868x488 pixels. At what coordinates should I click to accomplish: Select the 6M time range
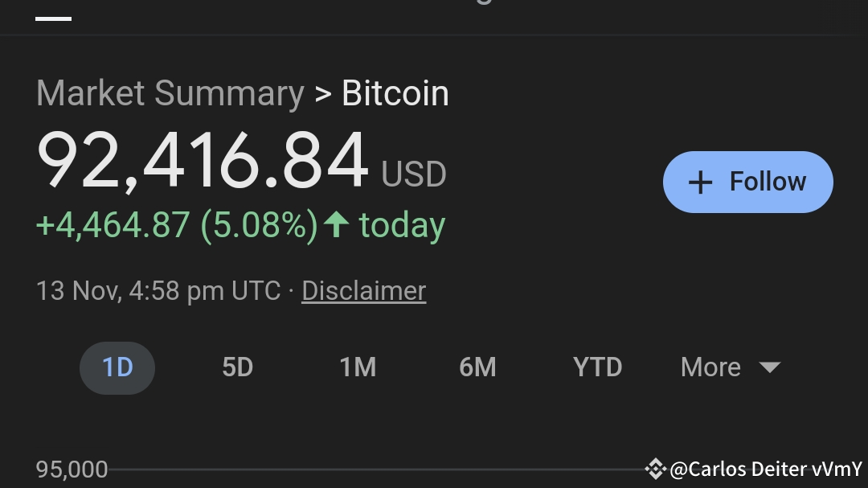(477, 367)
